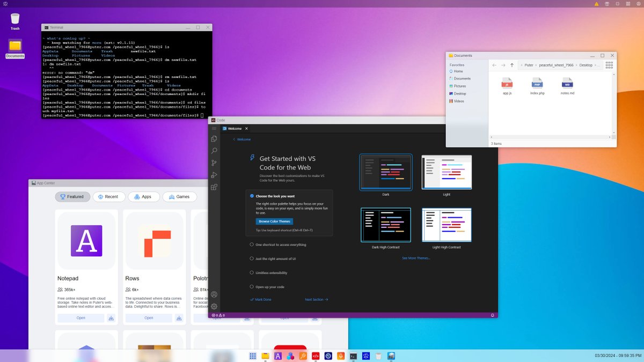Close the Welcome tab in VS Code
Viewport: 644px width, 362px height.
click(x=246, y=129)
